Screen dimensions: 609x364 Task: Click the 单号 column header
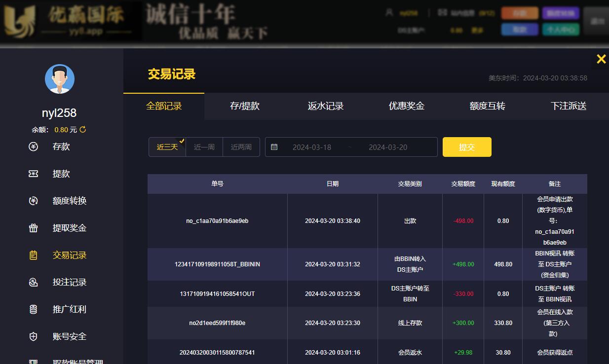click(x=217, y=183)
